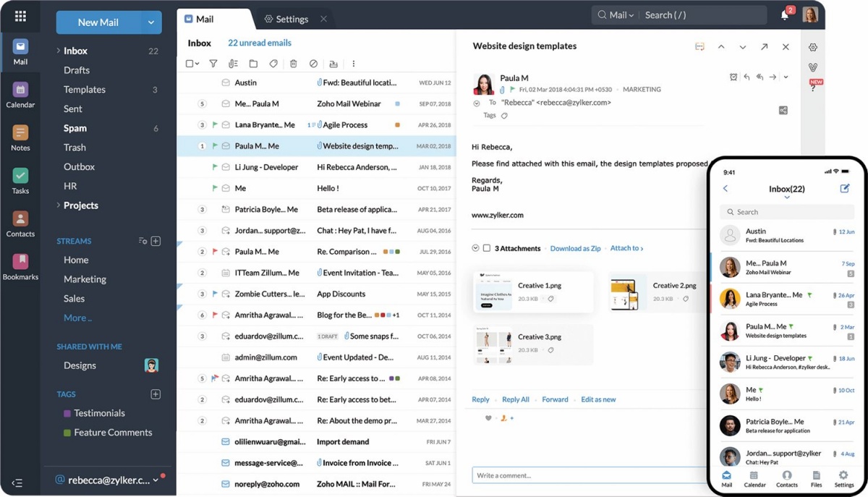Click the Download as Zip link

pos(575,248)
